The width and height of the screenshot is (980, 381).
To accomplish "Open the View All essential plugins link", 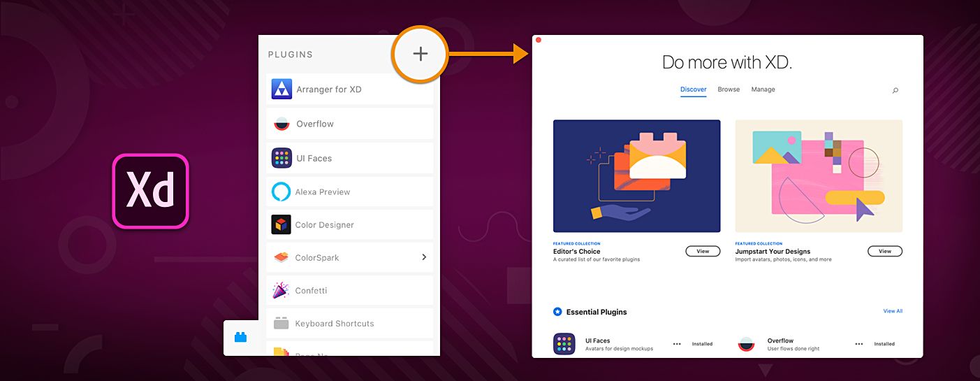I will [x=893, y=311].
